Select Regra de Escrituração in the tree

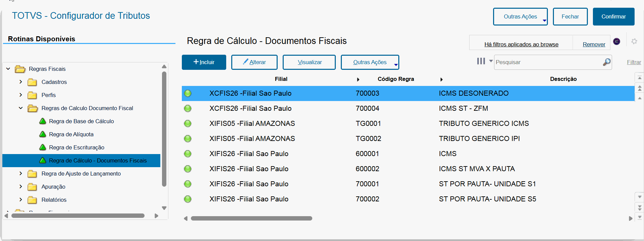pos(77,147)
